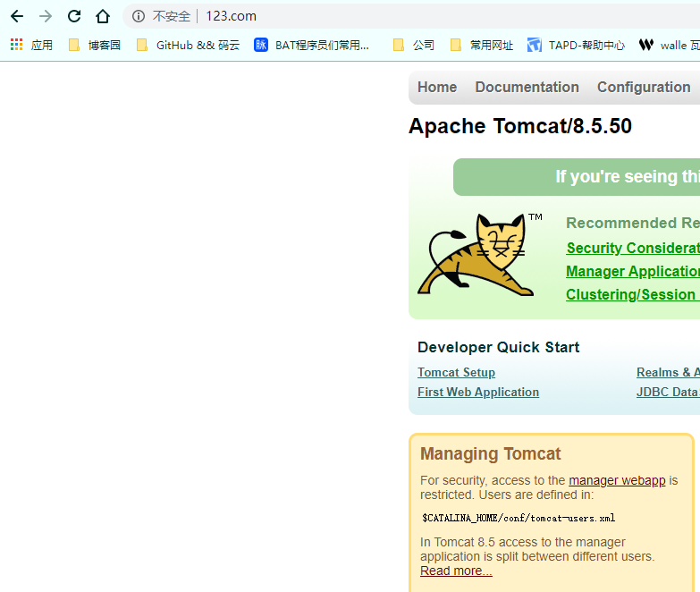Follow the manager webapp link
The image size is (700, 592).
pyautogui.click(x=617, y=480)
